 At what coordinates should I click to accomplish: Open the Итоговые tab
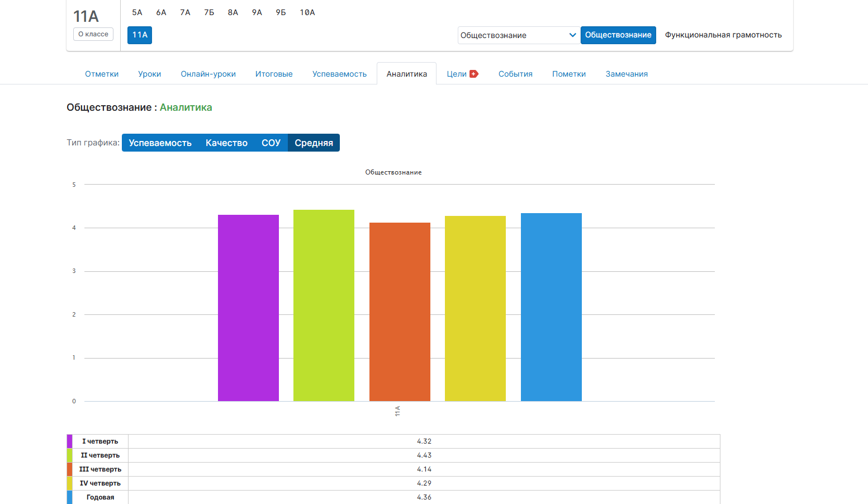(x=274, y=74)
